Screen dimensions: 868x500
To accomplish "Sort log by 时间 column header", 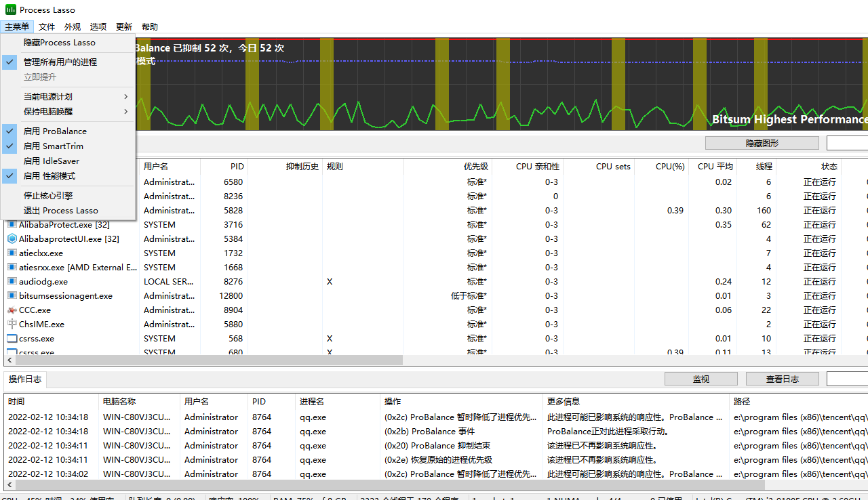I will 52,401.
